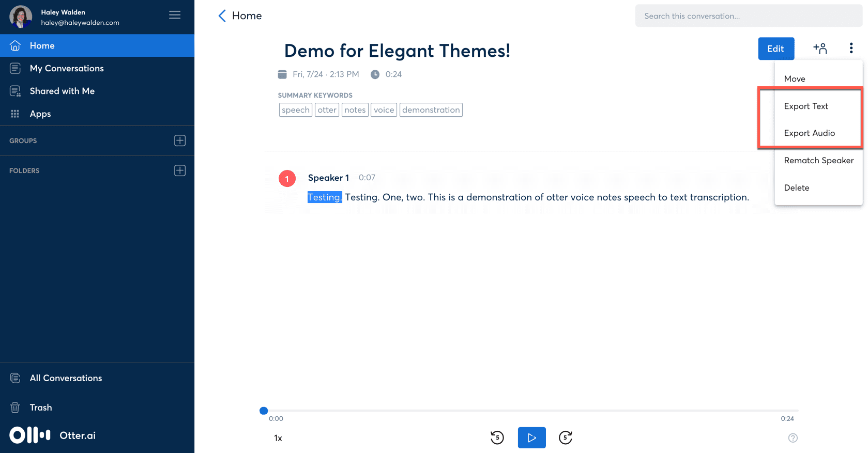Add a new group with plus icon
Viewport: 868px width, 453px height.
tap(180, 140)
